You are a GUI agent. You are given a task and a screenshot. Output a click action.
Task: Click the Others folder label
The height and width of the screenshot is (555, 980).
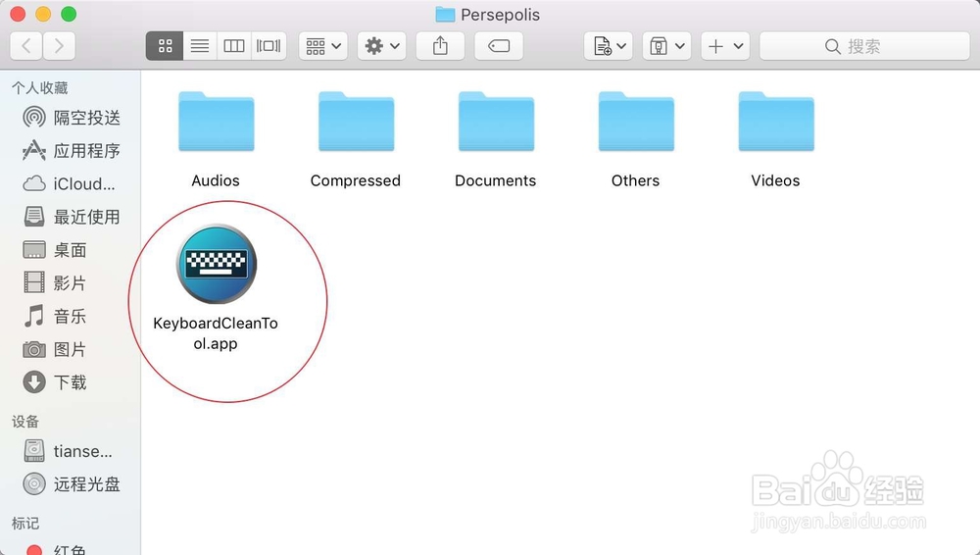tap(636, 180)
